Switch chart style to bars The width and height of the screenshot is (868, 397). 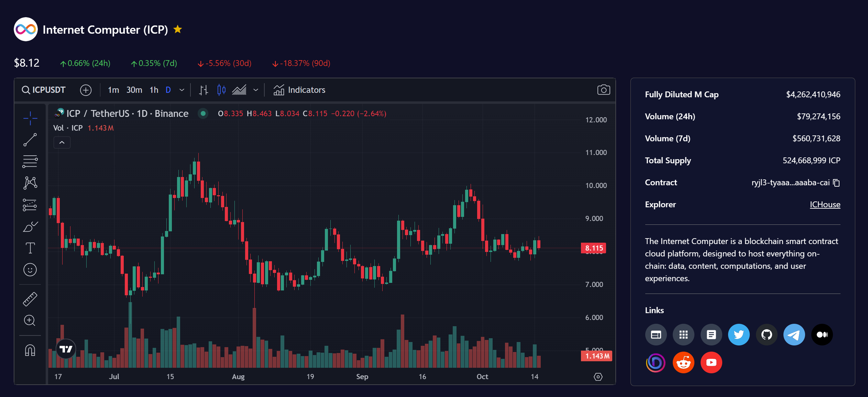pyautogui.click(x=204, y=90)
